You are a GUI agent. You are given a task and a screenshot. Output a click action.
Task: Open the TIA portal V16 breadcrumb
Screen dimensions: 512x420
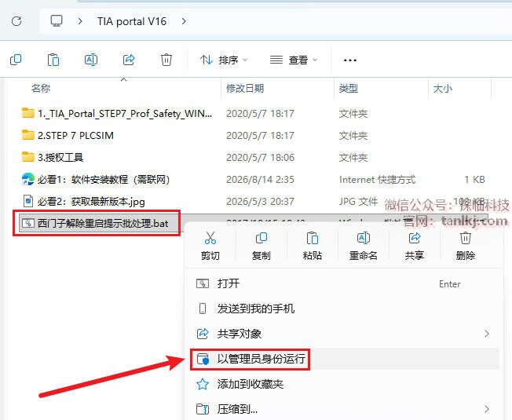tap(132, 21)
